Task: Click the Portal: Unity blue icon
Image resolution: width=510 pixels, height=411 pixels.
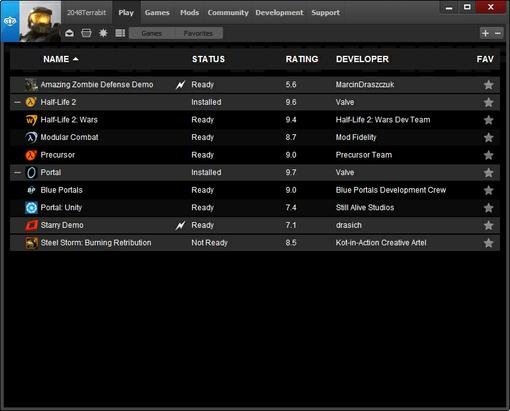Action: pos(31,208)
